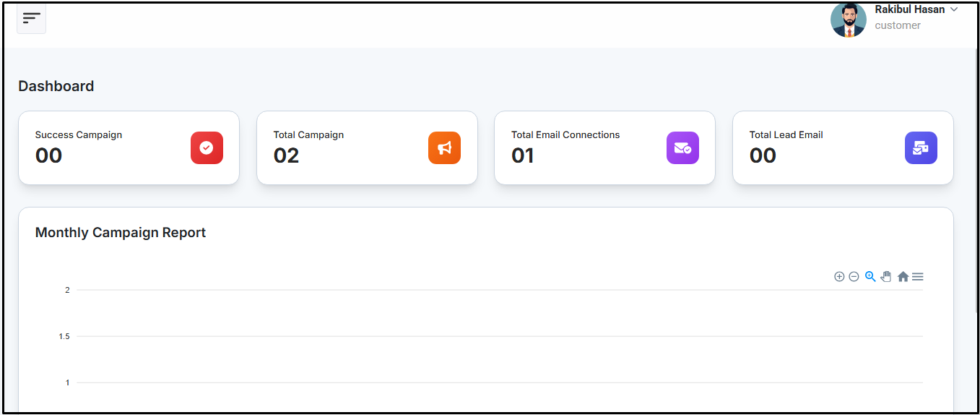Click the red Success Campaign checkmark icon
980x415 pixels.
pos(207,147)
